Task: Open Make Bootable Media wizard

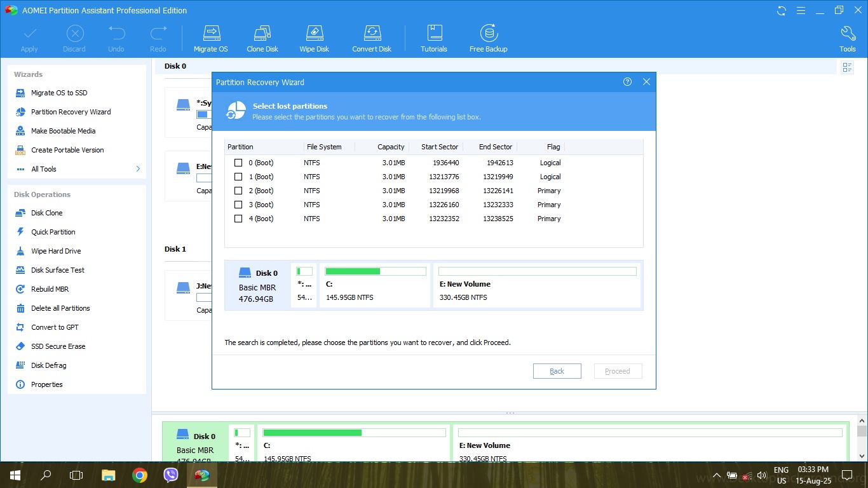Action: pos(63,131)
